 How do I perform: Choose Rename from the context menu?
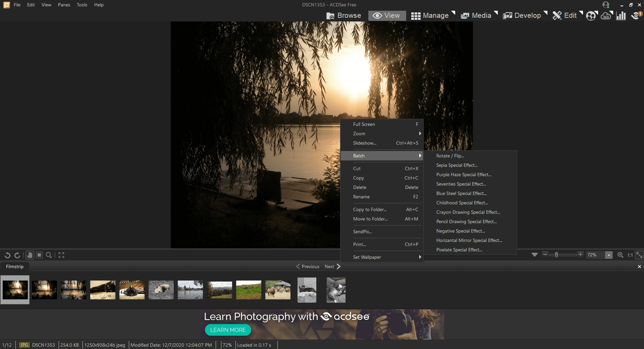click(x=382, y=197)
